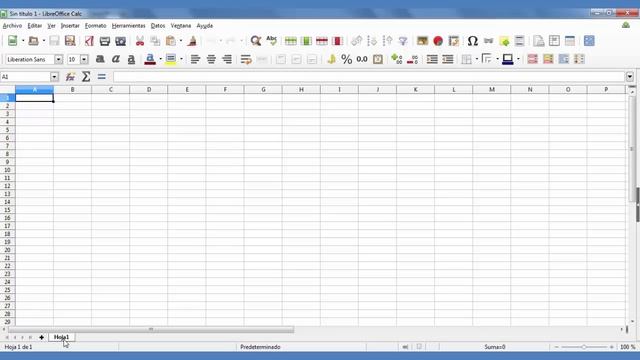The image size is (640, 360).
Task: Click the Predeterminado page style label
Action: tap(260, 347)
